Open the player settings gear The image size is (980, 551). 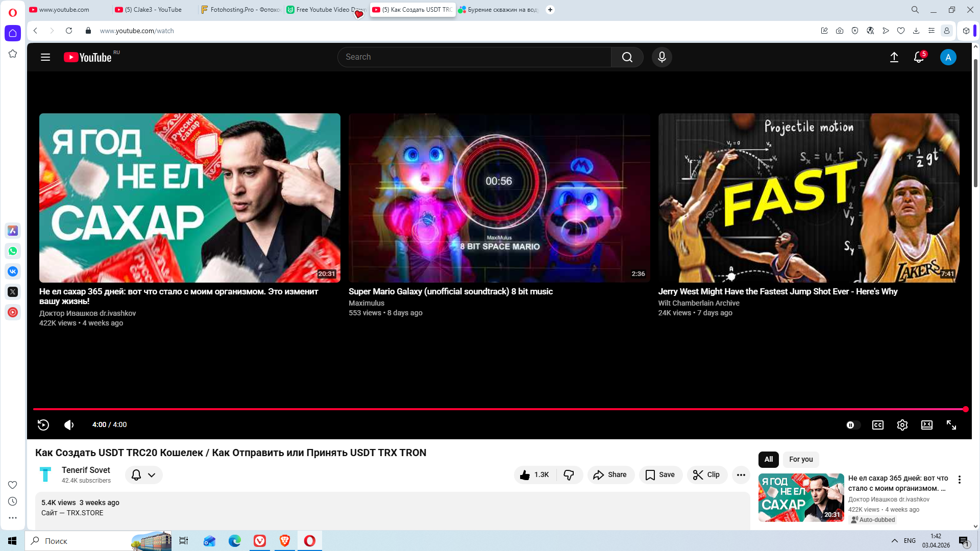[x=902, y=425]
